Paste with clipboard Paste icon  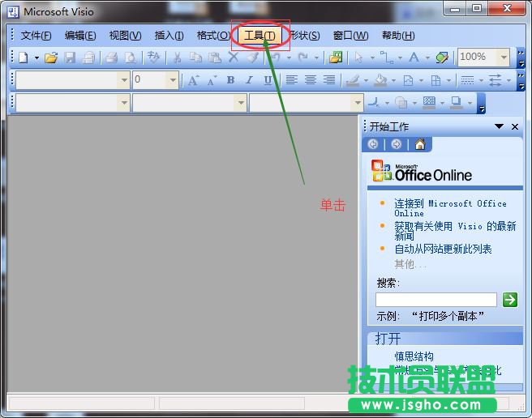click(214, 58)
